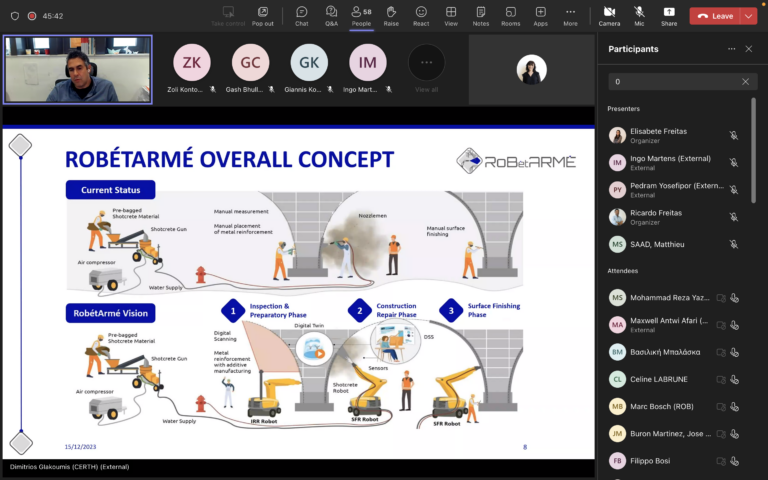Unmute the Mic
Viewport: 768px width, 480px height.
tap(639, 16)
